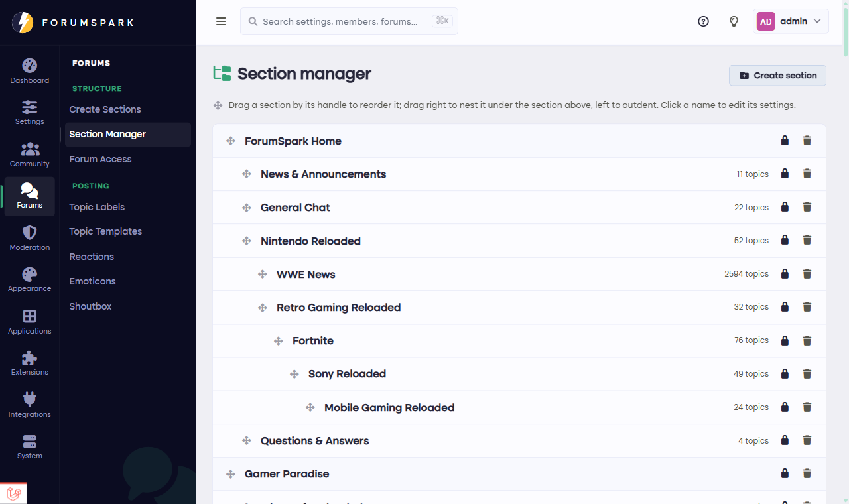Open Topic Templates menu item
This screenshot has height=504, width=849.
pyautogui.click(x=105, y=231)
